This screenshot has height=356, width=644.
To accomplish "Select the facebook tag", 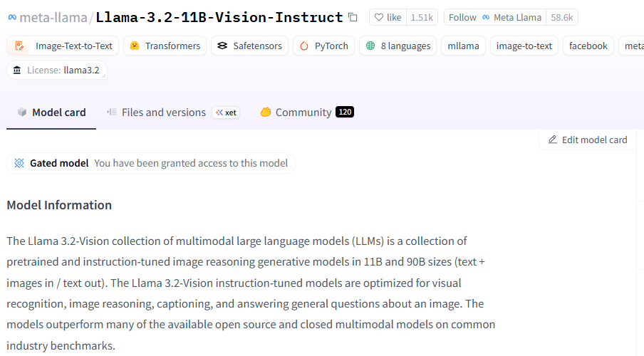I will pyautogui.click(x=588, y=46).
